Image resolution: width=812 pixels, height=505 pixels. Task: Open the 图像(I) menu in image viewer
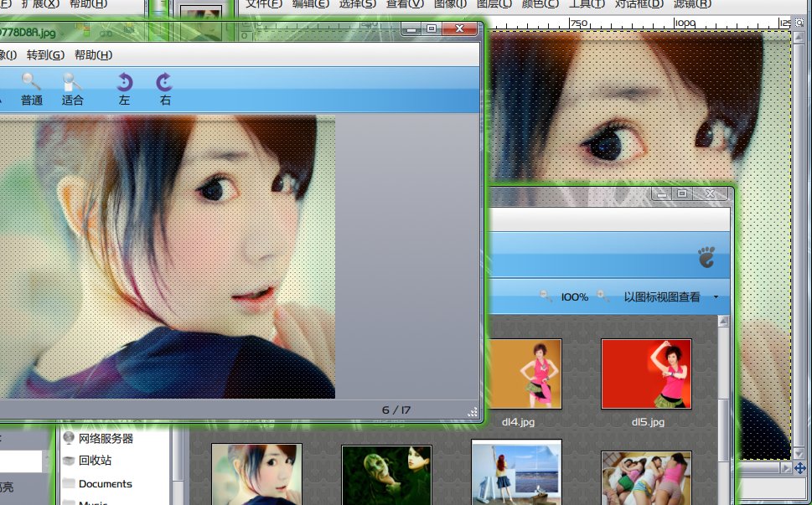click(8, 54)
